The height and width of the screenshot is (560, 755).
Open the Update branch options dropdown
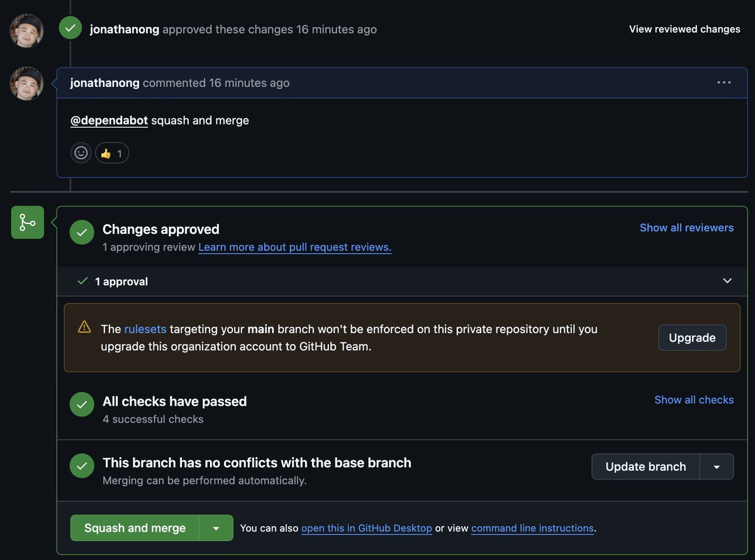pos(717,467)
